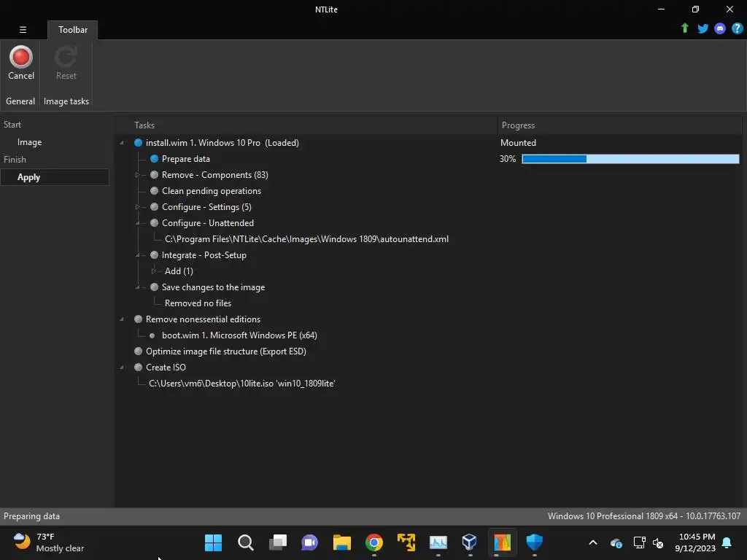
Task: Open the hamburger menu
Action: tap(23, 29)
